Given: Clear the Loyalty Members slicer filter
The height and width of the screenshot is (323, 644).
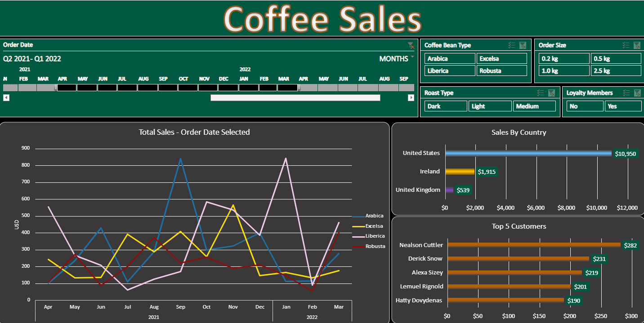Looking at the screenshot, I should click(637, 93).
